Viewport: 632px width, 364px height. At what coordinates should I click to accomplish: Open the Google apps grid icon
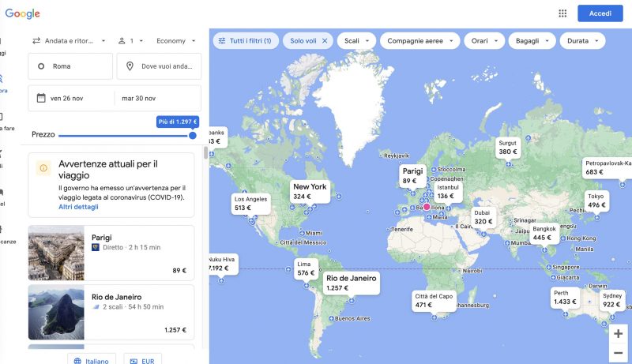(562, 13)
